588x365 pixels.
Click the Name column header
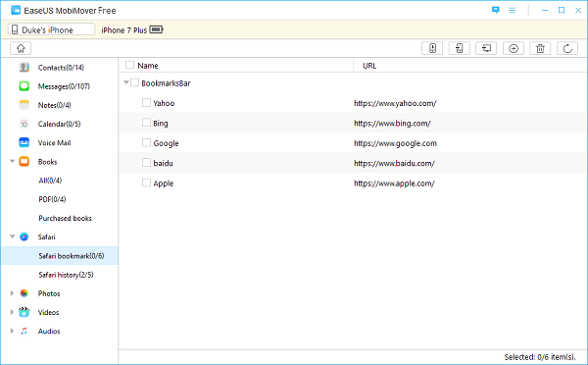[148, 66]
